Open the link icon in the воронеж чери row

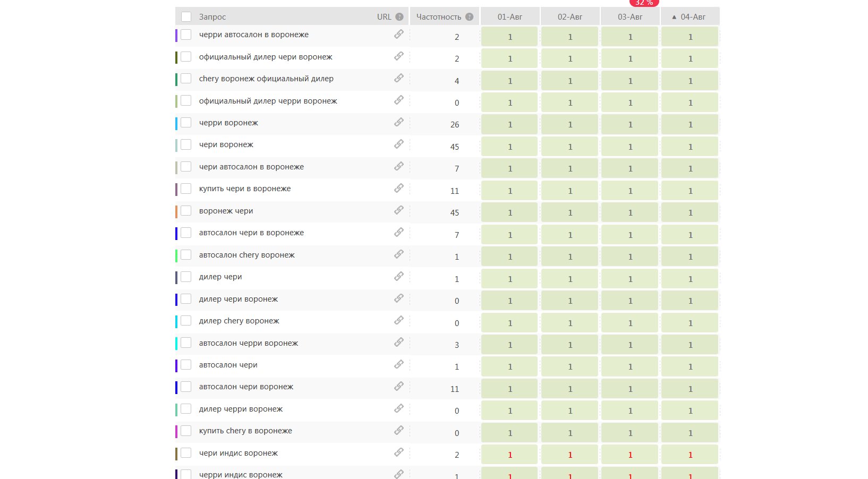click(x=398, y=211)
